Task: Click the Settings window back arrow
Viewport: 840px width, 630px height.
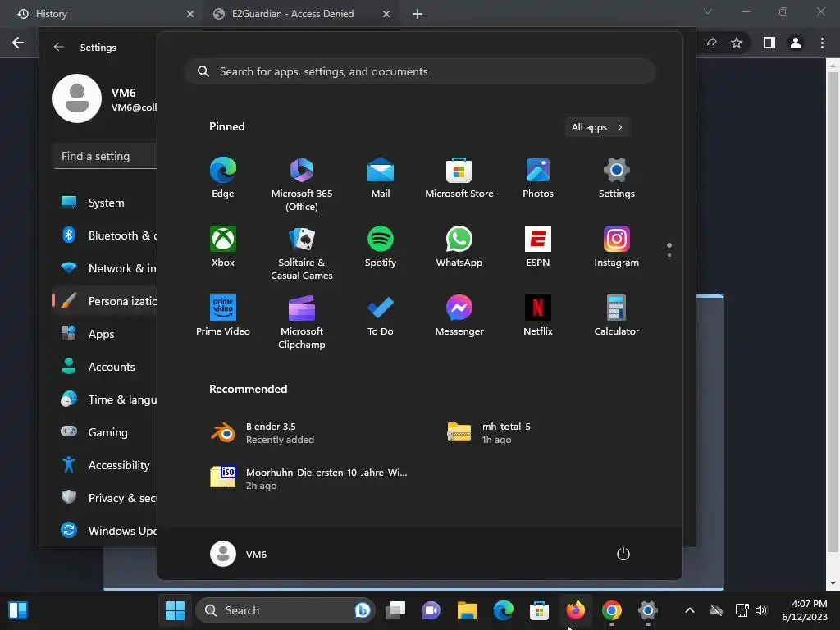Action: 59,47
